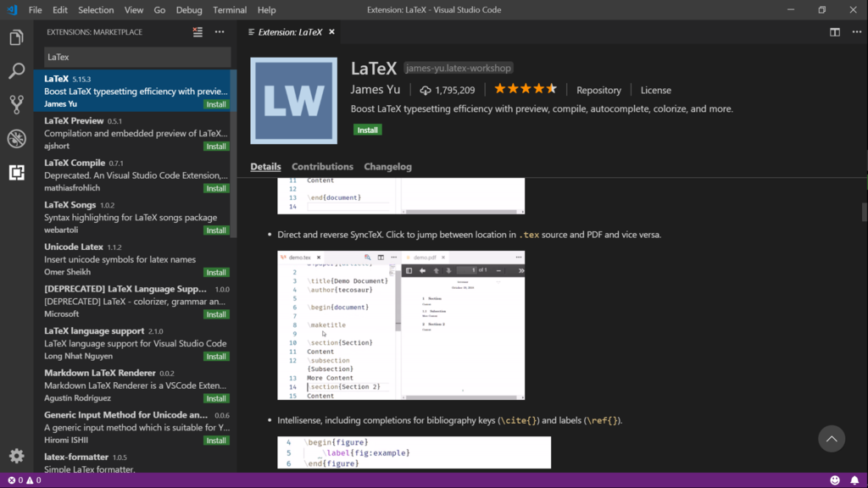Open the License link
868x488 pixels.
coord(655,90)
